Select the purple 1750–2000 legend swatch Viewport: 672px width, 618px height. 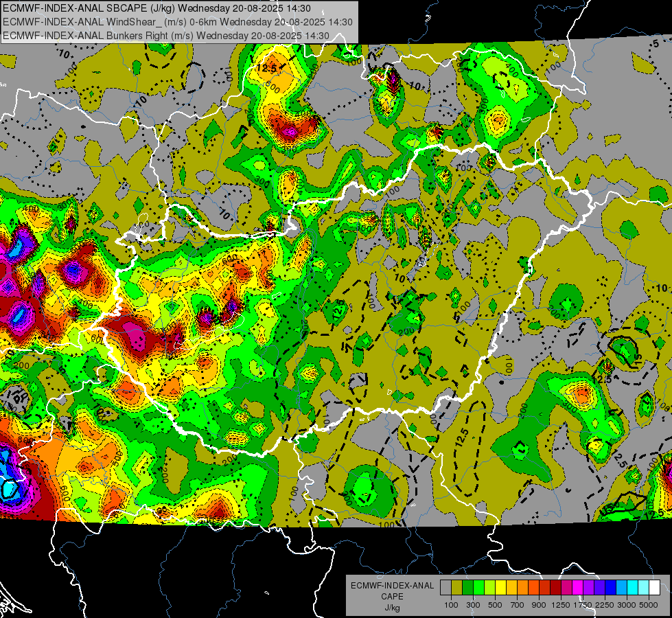tap(589, 588)
